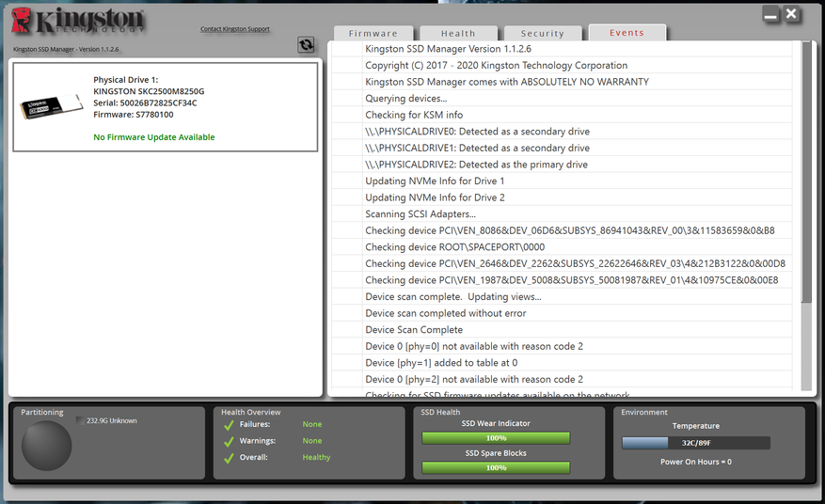825x504 pixels.
Task: Minimize the Kingston SSD Manager window
Action: [771, 16]
